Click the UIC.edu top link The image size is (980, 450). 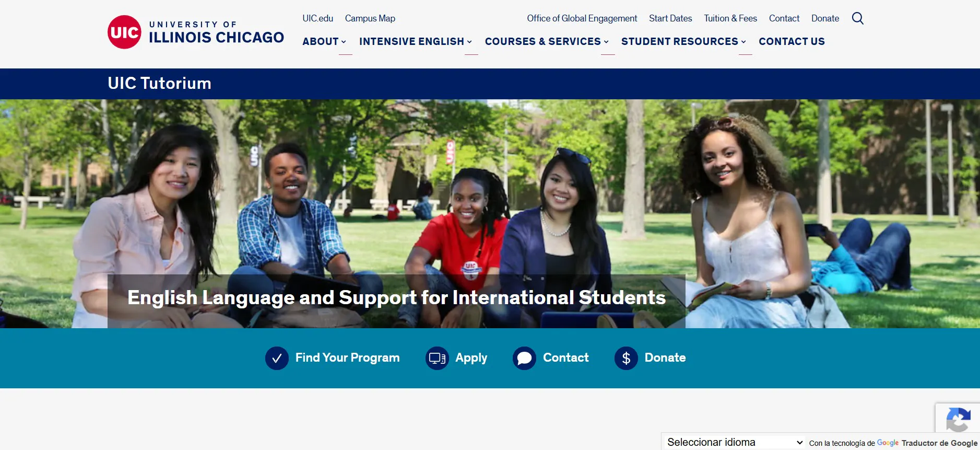tap(317, 18)
